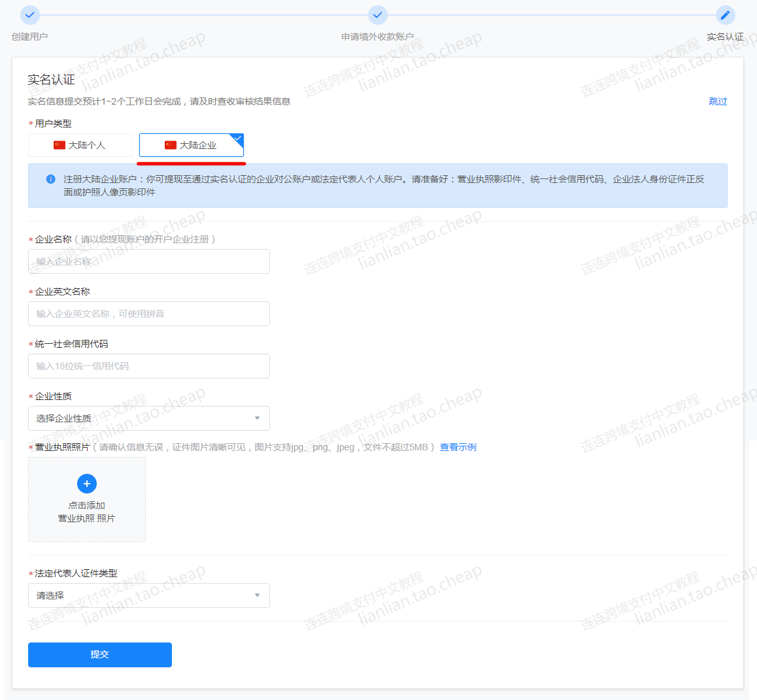The height and width of the screenshot is (700, 757).
Task: Open the 查看示例 example link
Action: (458, 447)
